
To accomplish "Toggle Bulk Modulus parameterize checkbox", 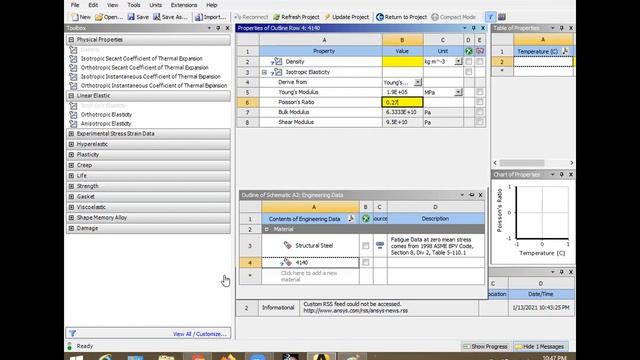I will pos(480,112).
